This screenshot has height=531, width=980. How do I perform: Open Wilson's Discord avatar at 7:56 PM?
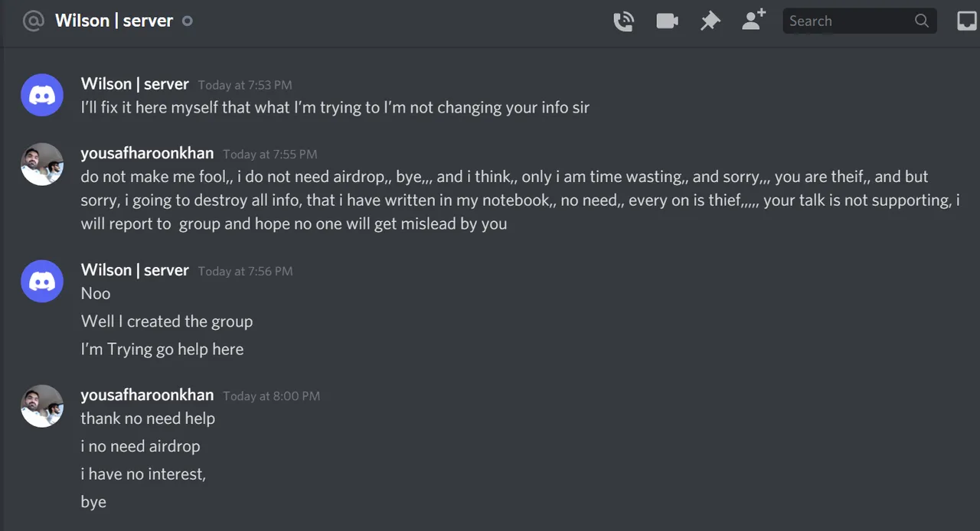click(x=42, y=281)
